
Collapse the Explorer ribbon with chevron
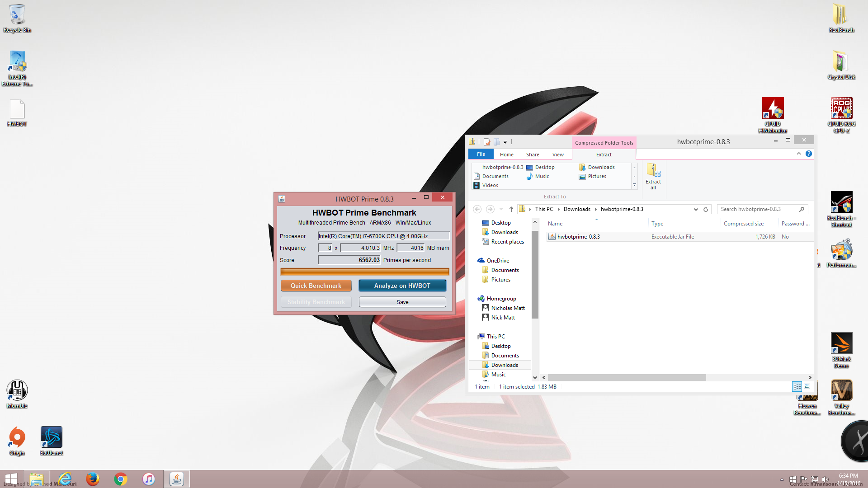pyautogui.click(x=799, y=154)
